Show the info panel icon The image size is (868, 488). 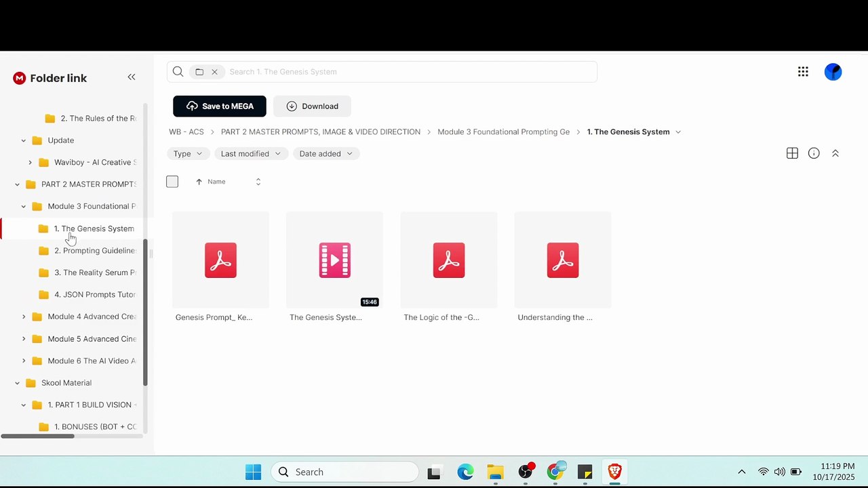click(x=814, y=153)
